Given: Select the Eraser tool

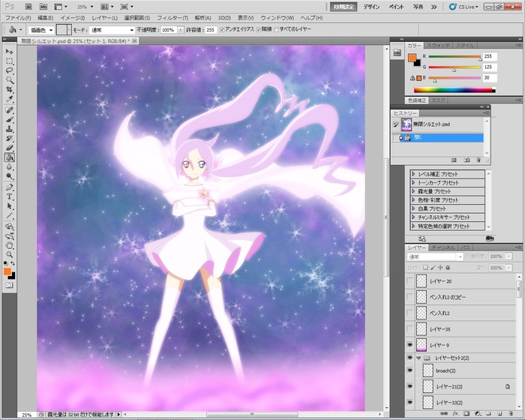Looking at the screenshot, I should [9, 148].
